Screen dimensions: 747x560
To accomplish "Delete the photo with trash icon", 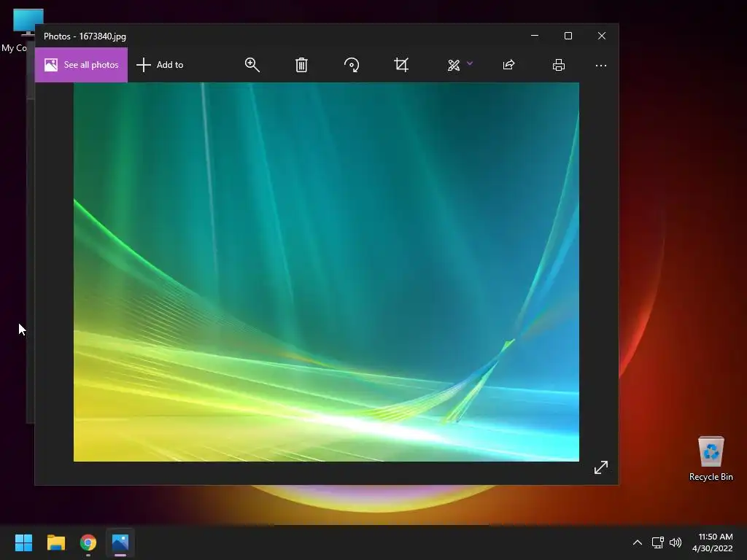I will click(301, 65).
